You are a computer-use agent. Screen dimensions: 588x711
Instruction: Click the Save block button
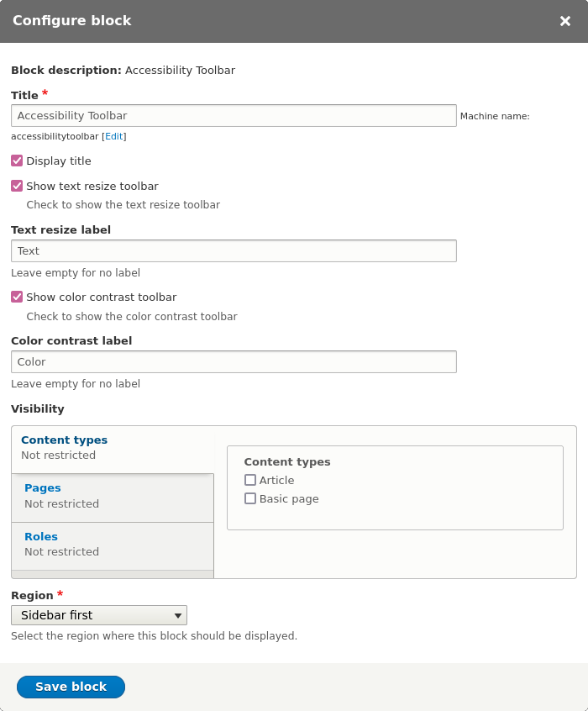[71, 687]
